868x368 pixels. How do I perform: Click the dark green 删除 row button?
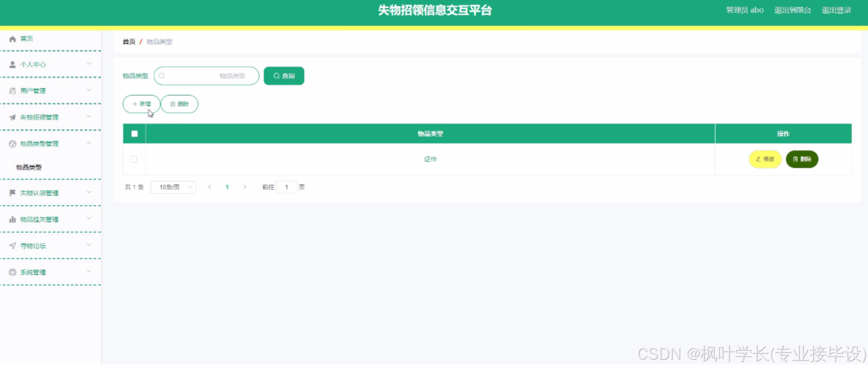click(x=802, y=159)
